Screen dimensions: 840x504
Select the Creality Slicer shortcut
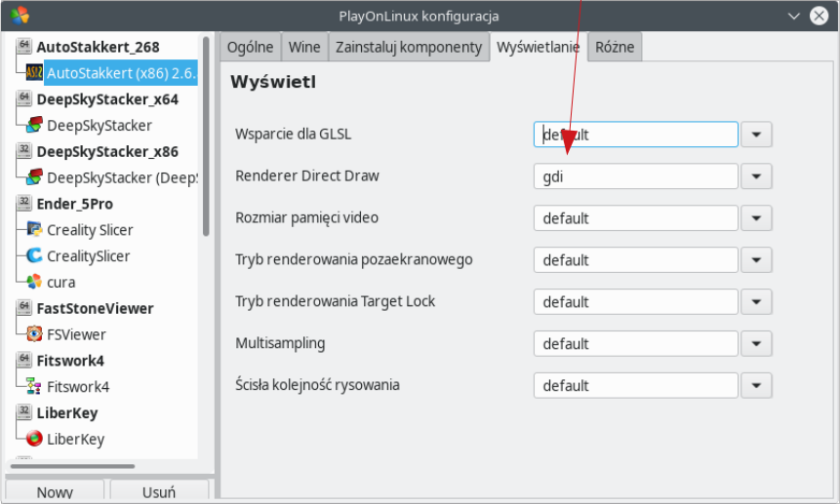tap(90, 230)
